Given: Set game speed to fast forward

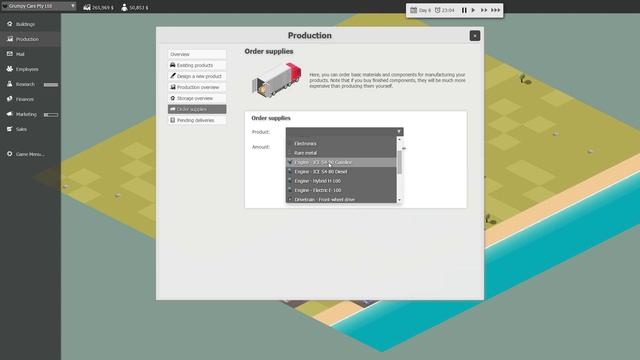Looking at the screenshot, I should pos(484,10).
